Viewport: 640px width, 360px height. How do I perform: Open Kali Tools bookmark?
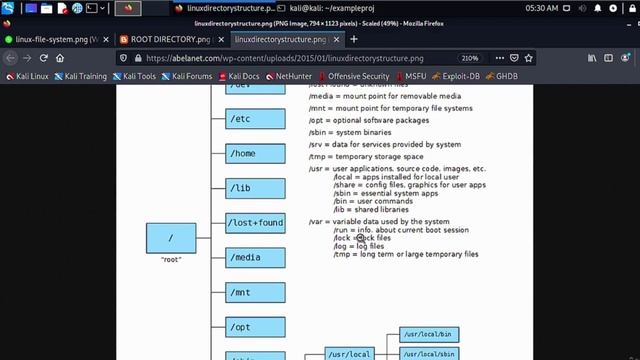pyautogui.click(x=134, y=76)
